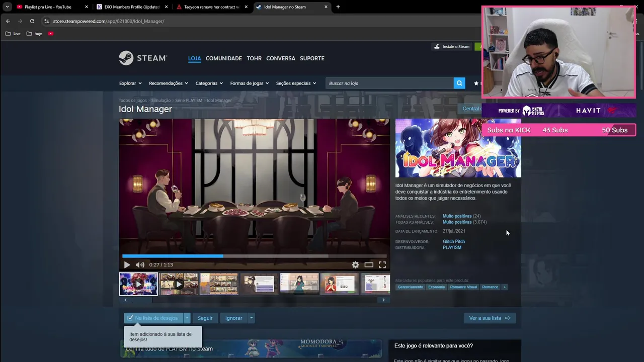Click Instale o Steam button
The width and height of the screenshot is (644, 362).
coord(452,46)
